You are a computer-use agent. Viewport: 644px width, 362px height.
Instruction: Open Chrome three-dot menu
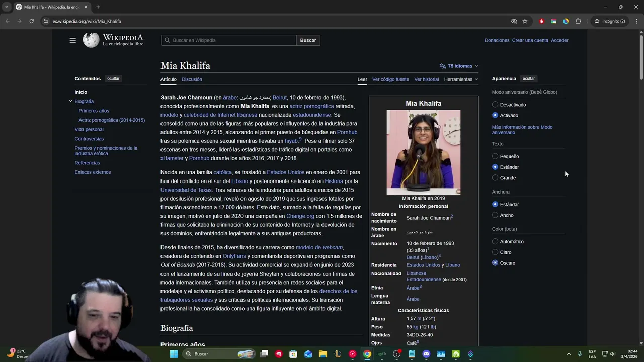point(636,21)
